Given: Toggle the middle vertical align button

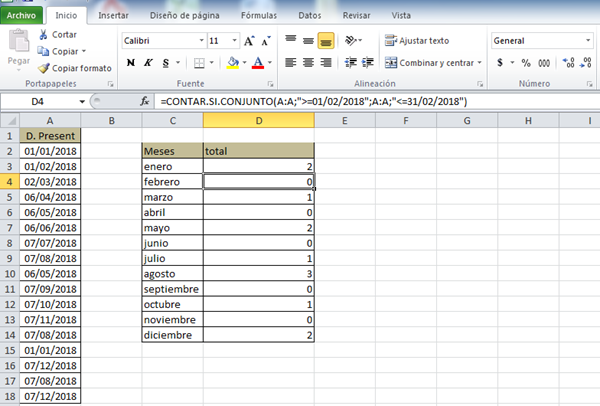Looking at the screenshot, I should pos(307,41).
